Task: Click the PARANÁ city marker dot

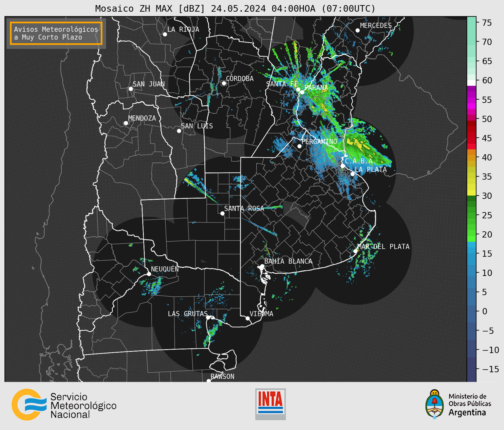Action: click(x=302, y=92)
